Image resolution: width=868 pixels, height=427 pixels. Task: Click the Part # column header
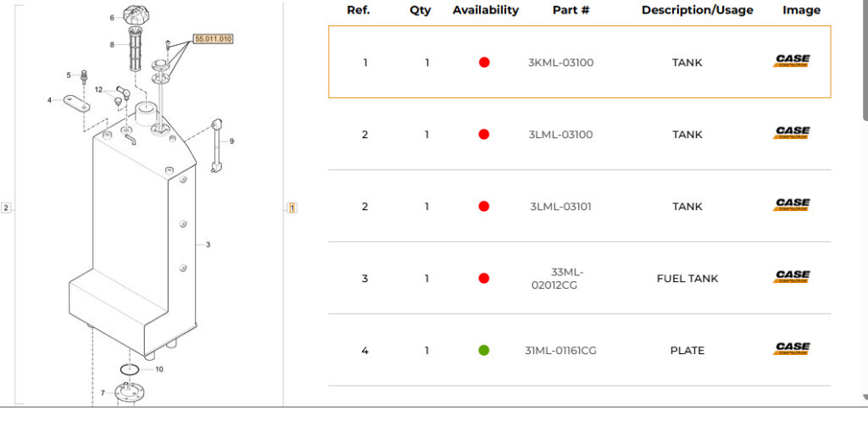click(570, 10)
